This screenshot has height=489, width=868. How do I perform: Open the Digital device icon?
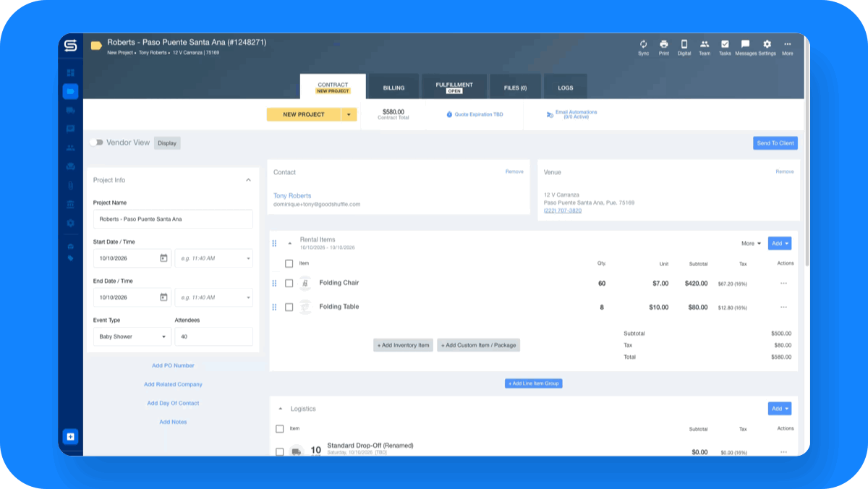[684, 44]
